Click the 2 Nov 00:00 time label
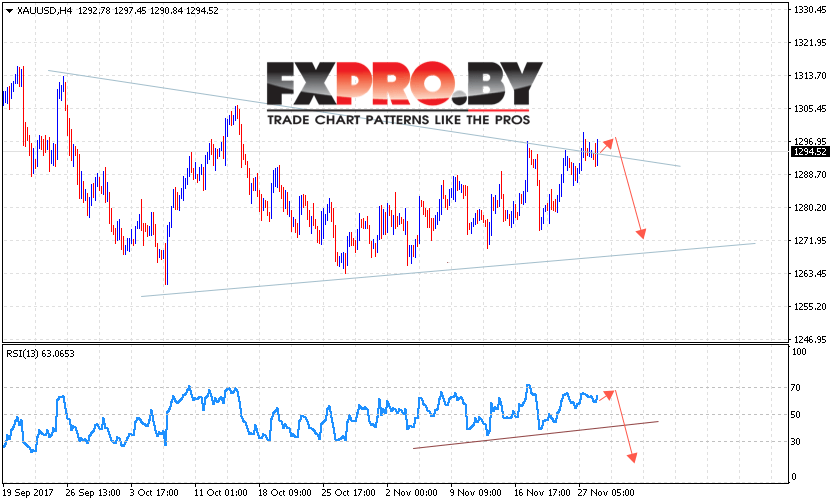This screenshot has height=504, width=831. pos(412,493)
